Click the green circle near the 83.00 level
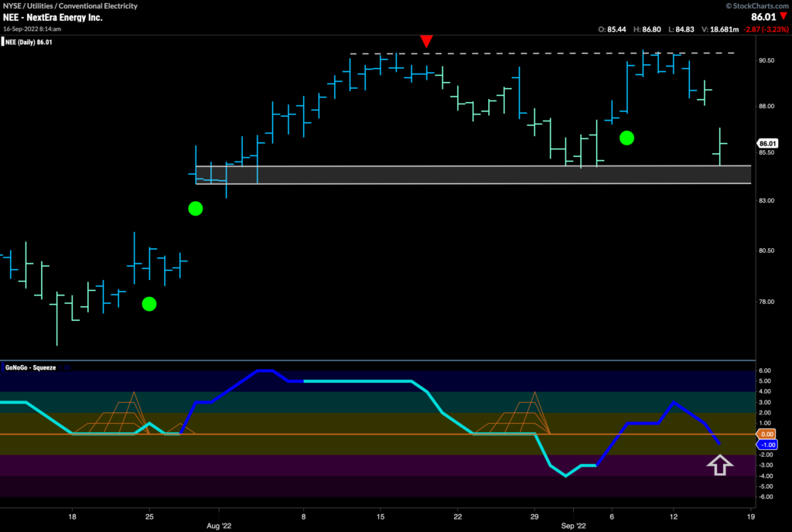792x532 pixels. (195, 208)
